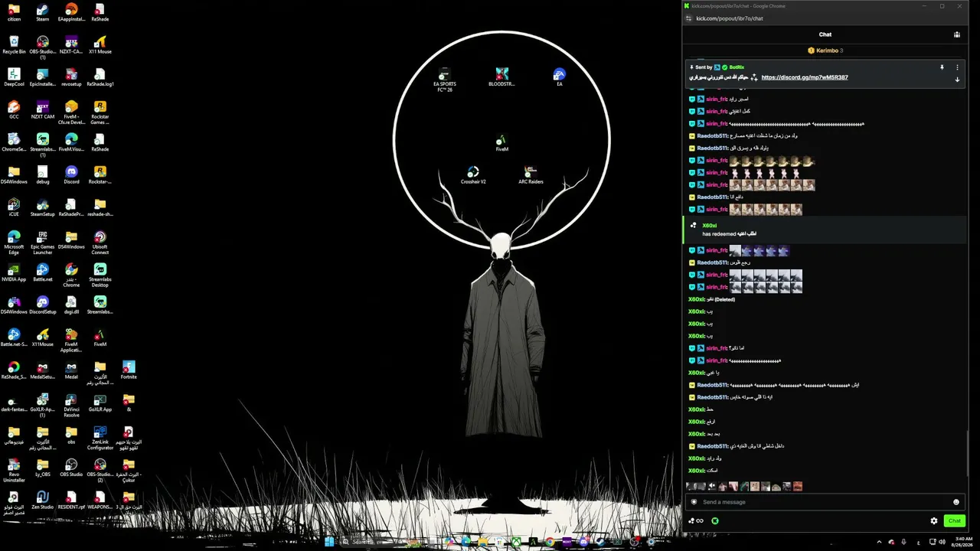Viewport: 980px width, 551px height.
Task: Open the Microsoft Edge desktop shortcut
Action: pos(14,243)
